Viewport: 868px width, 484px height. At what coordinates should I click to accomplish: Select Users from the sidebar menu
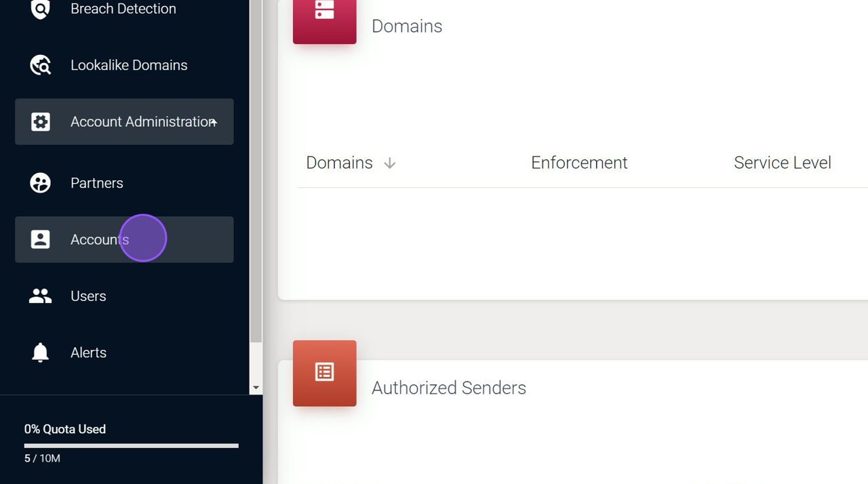(88, 296)
